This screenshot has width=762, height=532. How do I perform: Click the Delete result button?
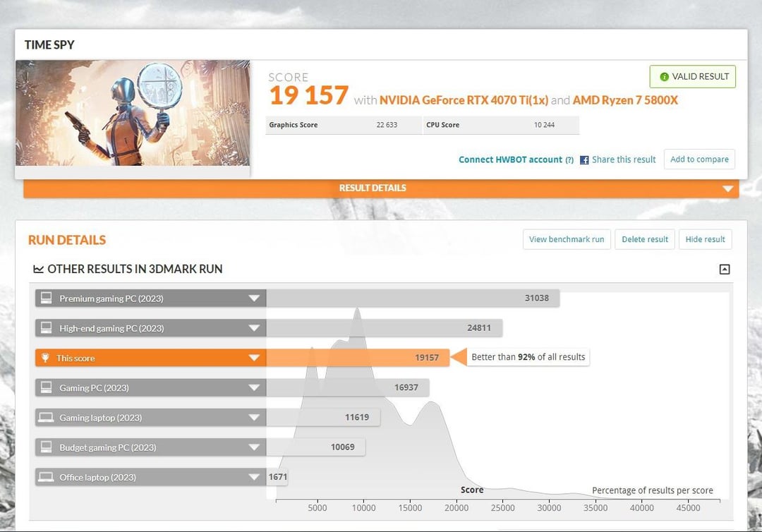click(645, 239)
